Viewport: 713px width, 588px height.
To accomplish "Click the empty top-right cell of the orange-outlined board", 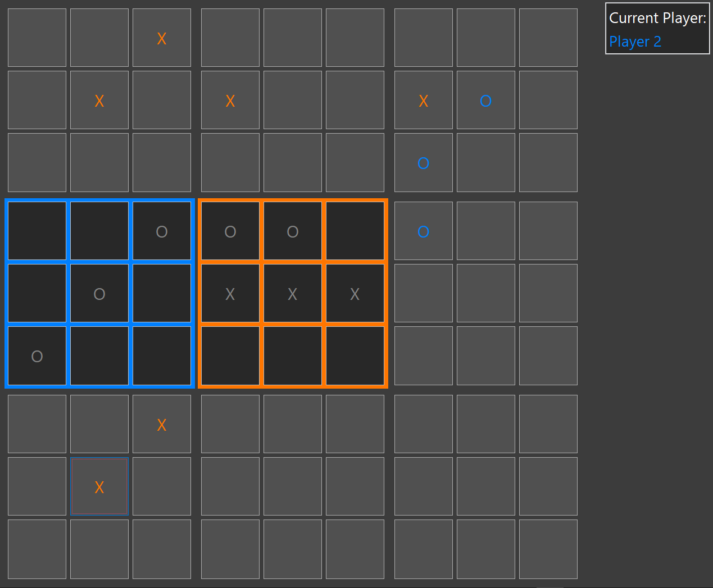I will tap(355, 231).
